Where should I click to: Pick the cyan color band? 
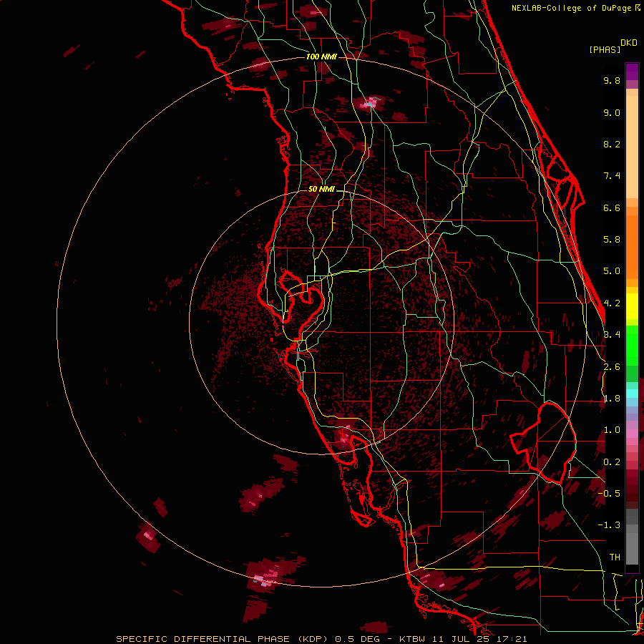click(632, 394)
